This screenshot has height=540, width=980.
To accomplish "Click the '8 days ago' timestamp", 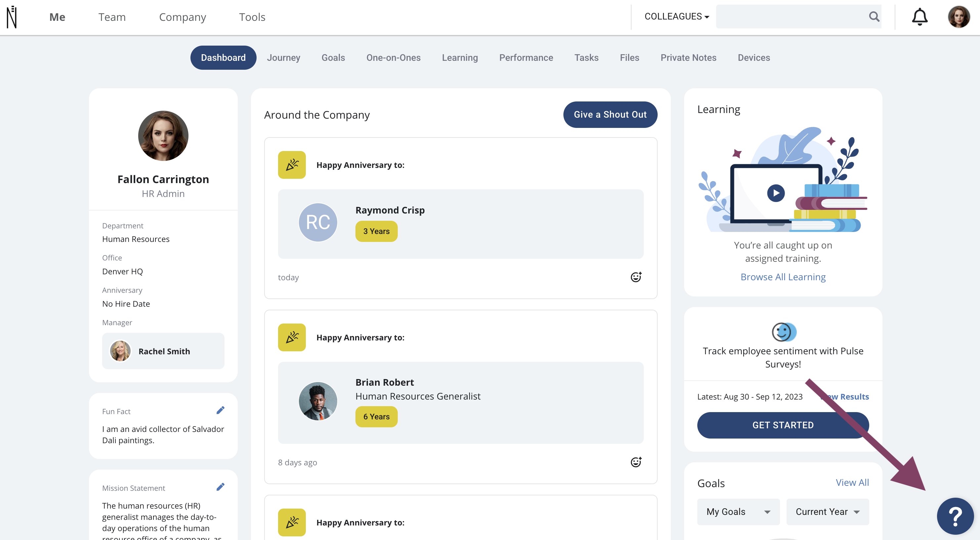I will 298,462.
